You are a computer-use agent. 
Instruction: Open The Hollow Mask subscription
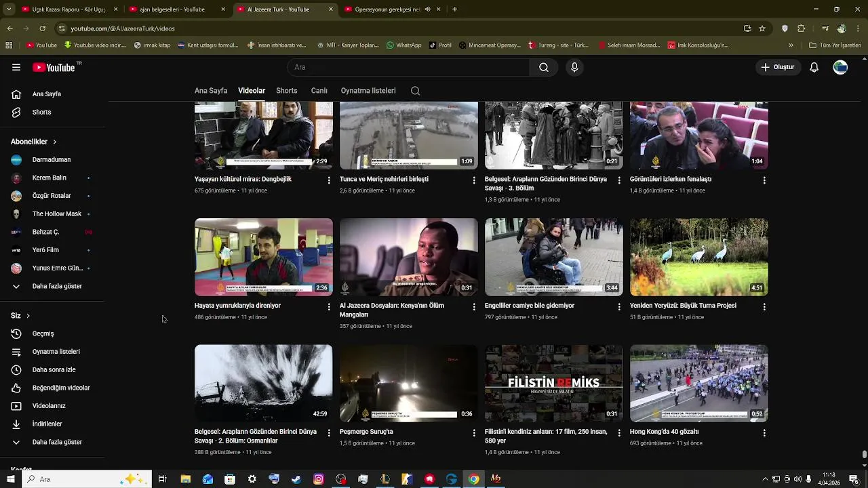point(53,214)
